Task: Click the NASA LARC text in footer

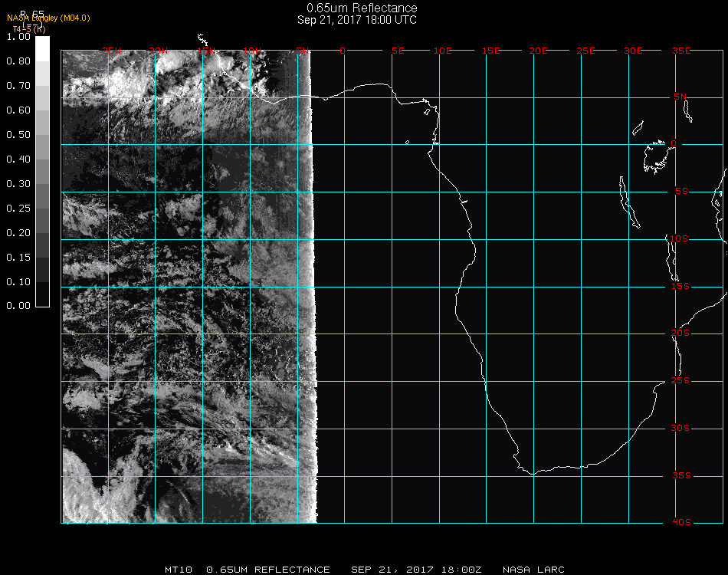Action: [533, 570]
